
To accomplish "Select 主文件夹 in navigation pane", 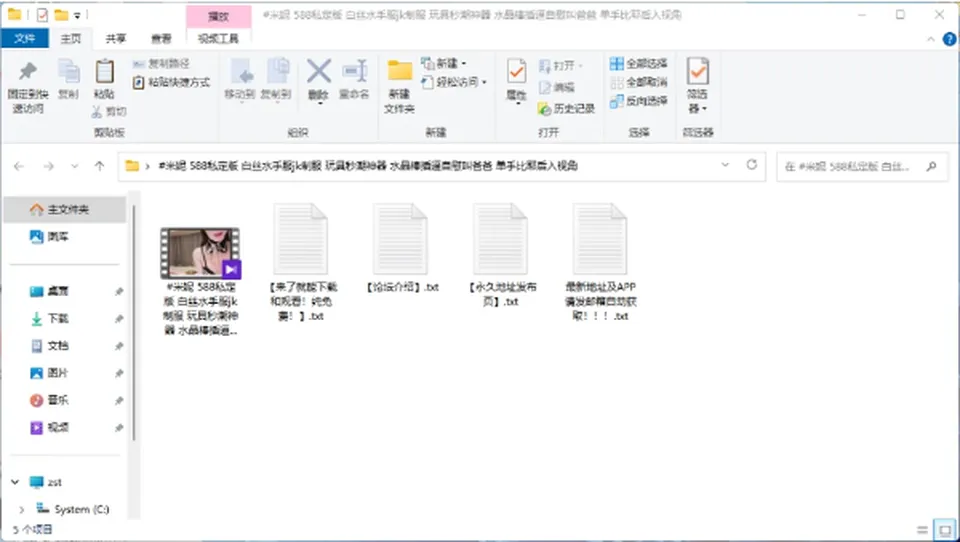I will [65, 209].
